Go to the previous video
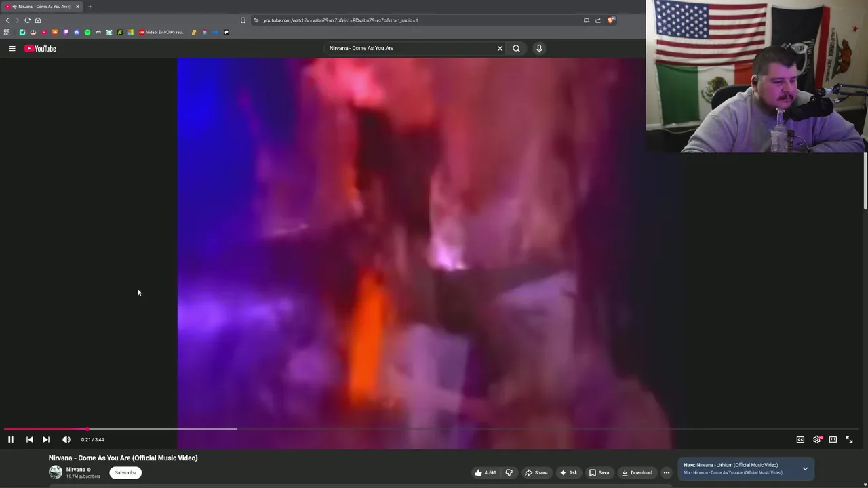The width and height of the screenshot is (868, 488). pos(29,439)
